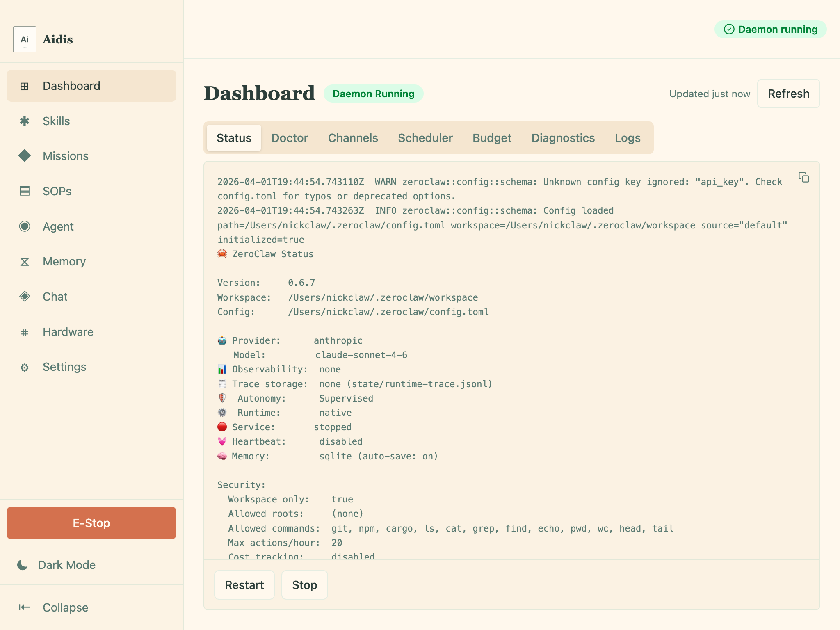The image size is (840, 630).
Task: Switch to the Scheduler tab
Action: (x=425, y=138)
